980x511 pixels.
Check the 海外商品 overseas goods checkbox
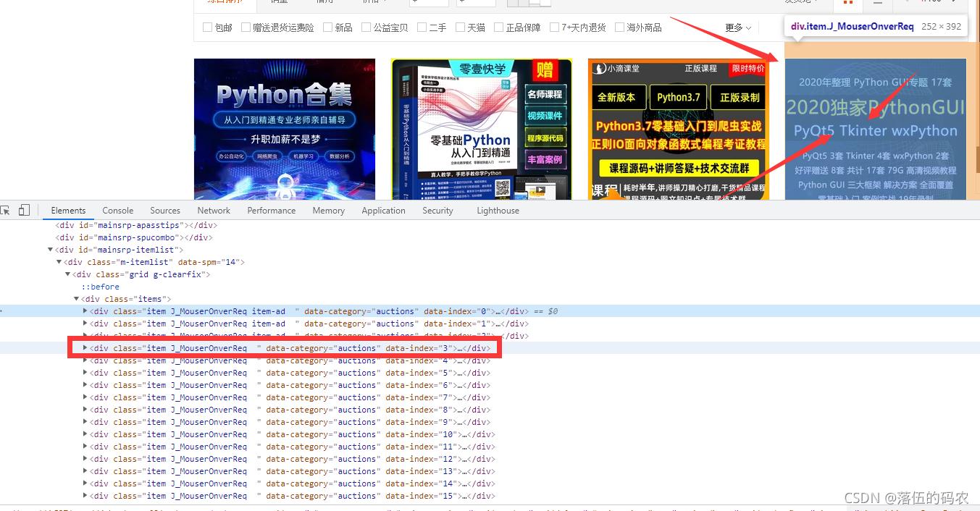tap(619, 27)
